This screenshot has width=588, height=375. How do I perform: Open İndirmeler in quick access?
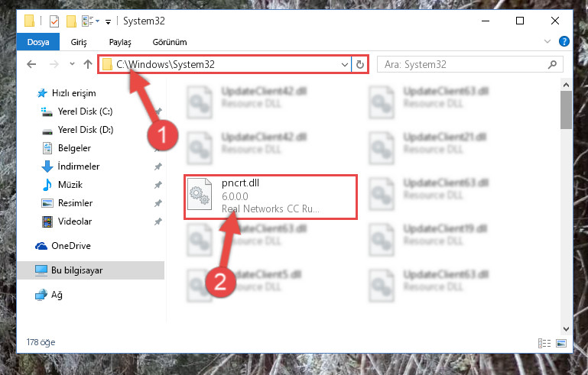tap(79, 166)
